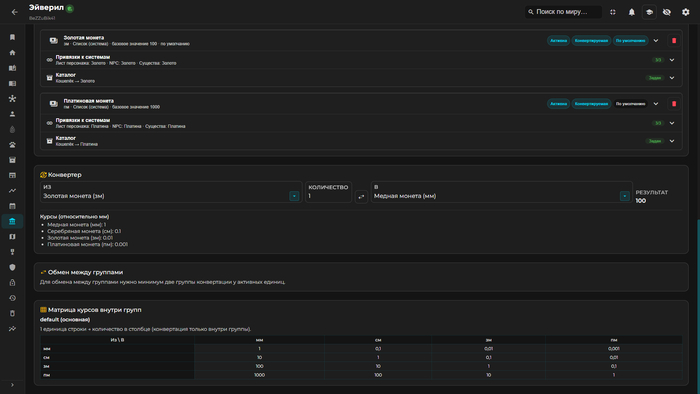Open the person icon in the left sidebar

pos(12,114)
